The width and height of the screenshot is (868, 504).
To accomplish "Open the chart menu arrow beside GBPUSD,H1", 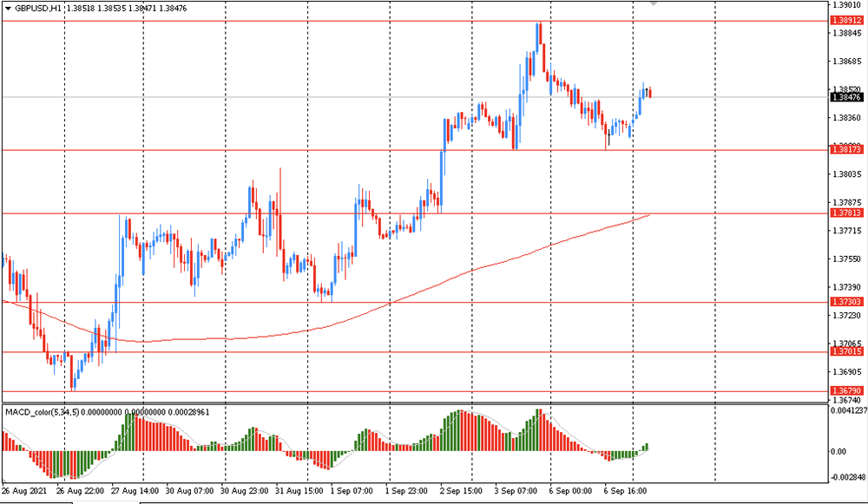I will [8, 9].
